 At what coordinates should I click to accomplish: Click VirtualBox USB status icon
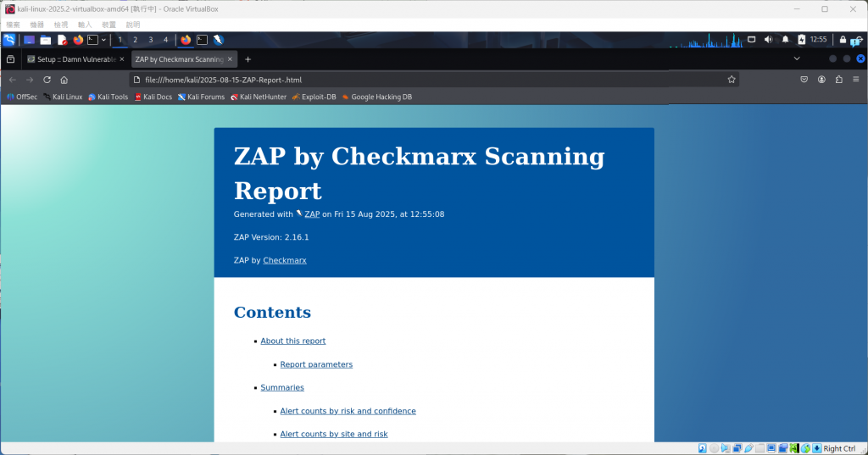click(748, 448)
